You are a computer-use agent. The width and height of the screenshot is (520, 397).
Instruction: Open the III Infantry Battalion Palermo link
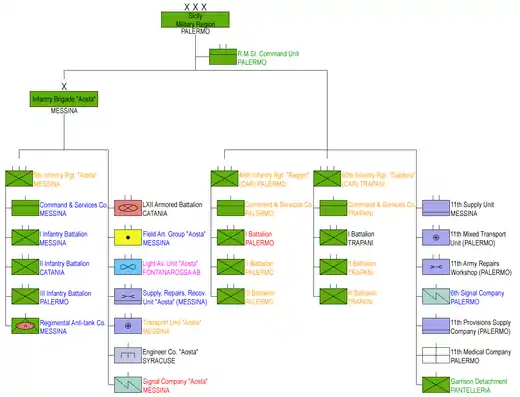point(65,297)
